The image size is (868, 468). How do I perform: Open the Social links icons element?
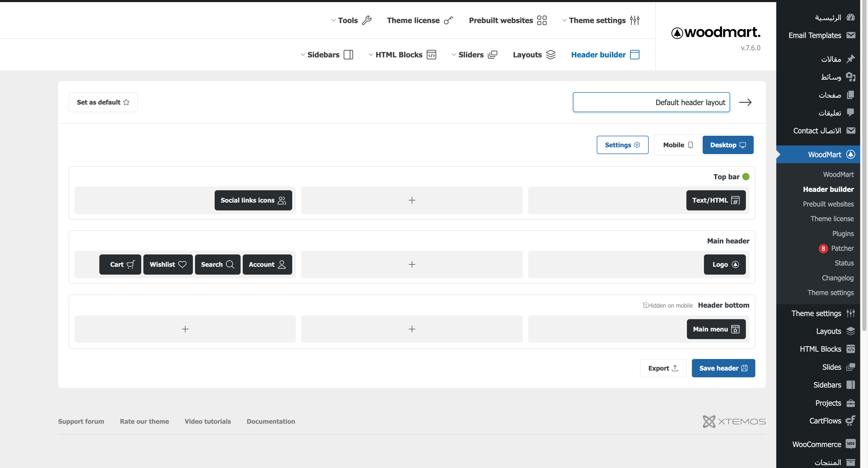coord(253,200)
